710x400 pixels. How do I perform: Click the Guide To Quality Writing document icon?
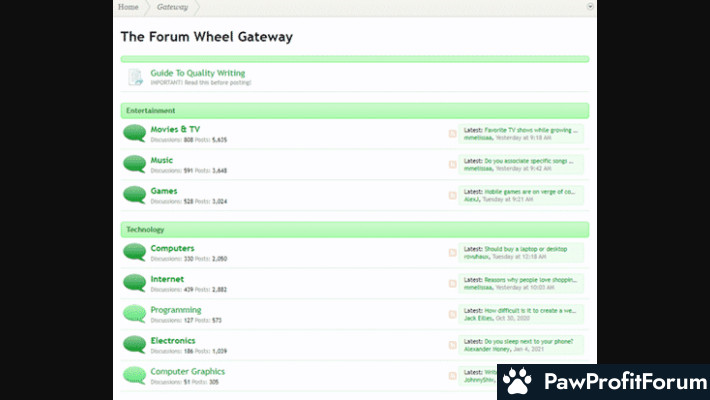click(134, 77)
